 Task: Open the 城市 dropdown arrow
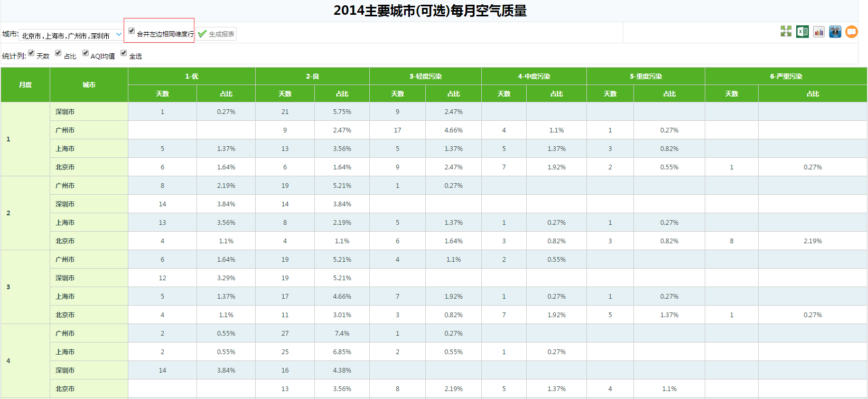click(119, 35)
